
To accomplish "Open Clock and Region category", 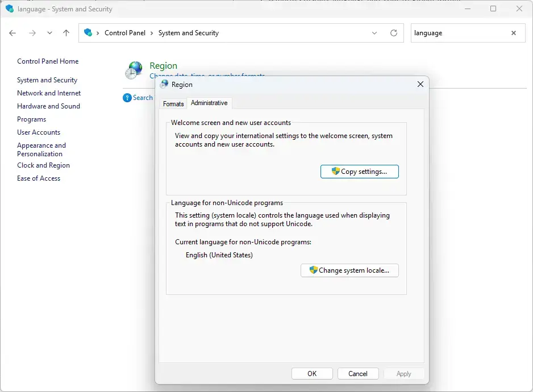I will point(44,165).
